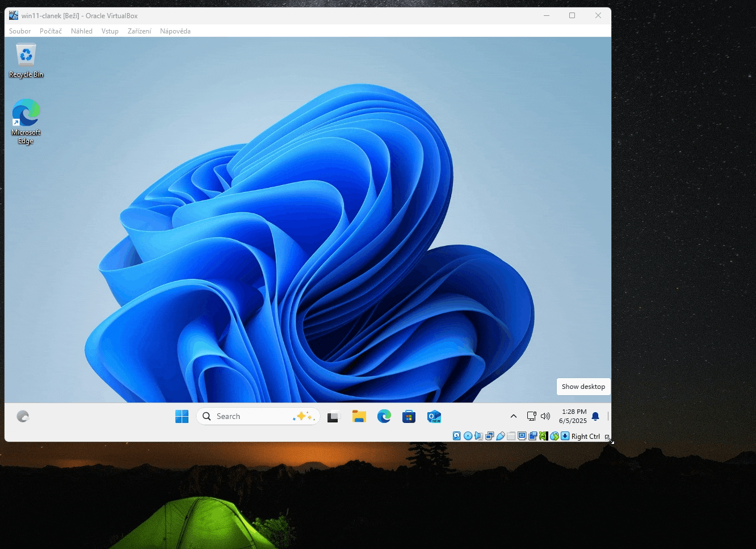Click the network adapters indicator icon
The height and width of the screenshot is (549, 756).
click(489, 436)
